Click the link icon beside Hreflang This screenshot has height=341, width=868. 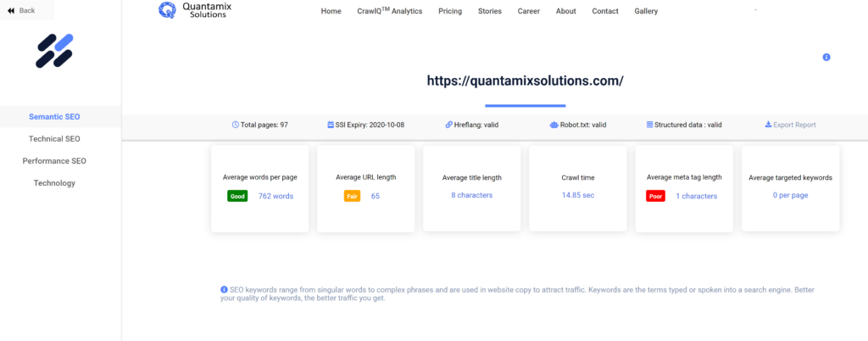[x=449, y=125]
